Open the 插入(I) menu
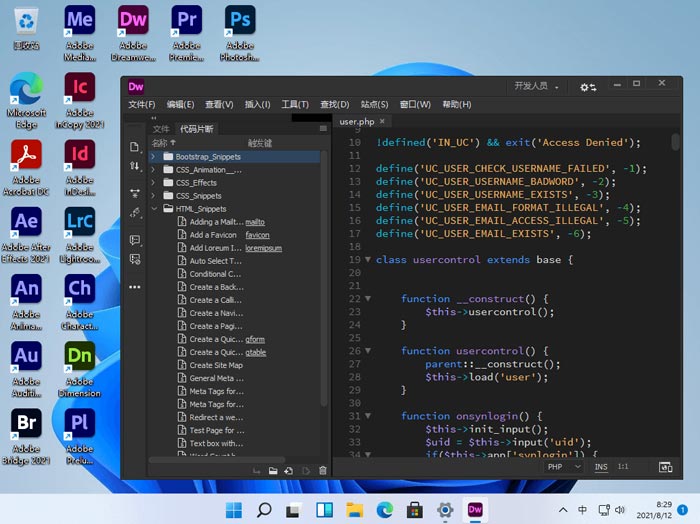Viewport: 700px width, 524px height. pos(257,104)
